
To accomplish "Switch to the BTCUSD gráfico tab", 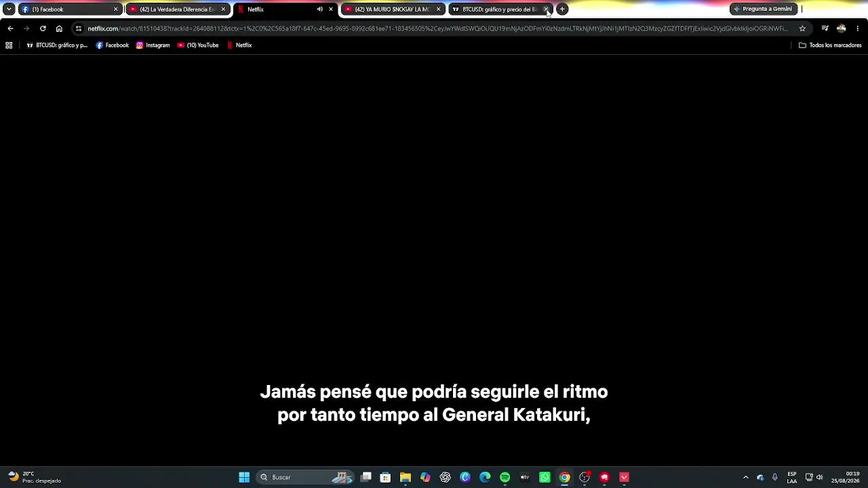I will tap(500, 9).
